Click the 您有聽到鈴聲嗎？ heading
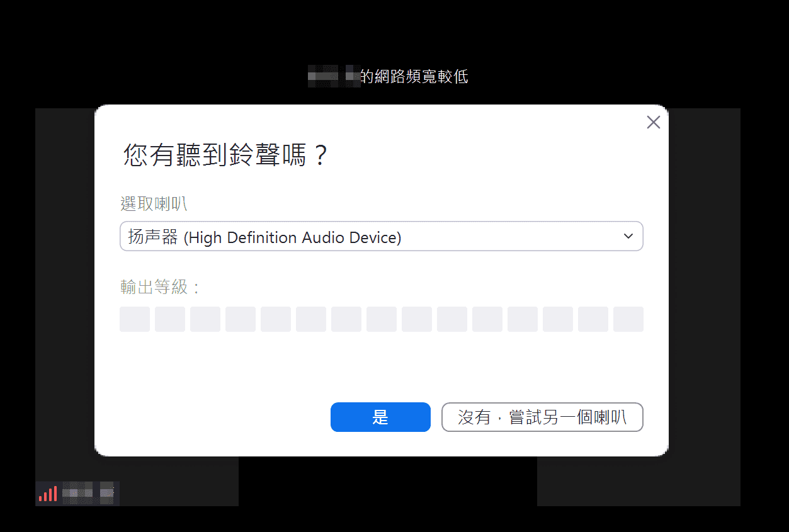Viewport: 789px width, 532px height. pyautogui.click(x=226, y=156)
